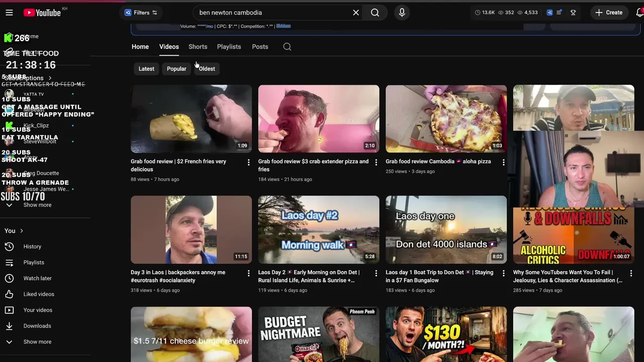Click the 4,533 views stat
This screenshot has height=362, width=644.
(528, 13)
